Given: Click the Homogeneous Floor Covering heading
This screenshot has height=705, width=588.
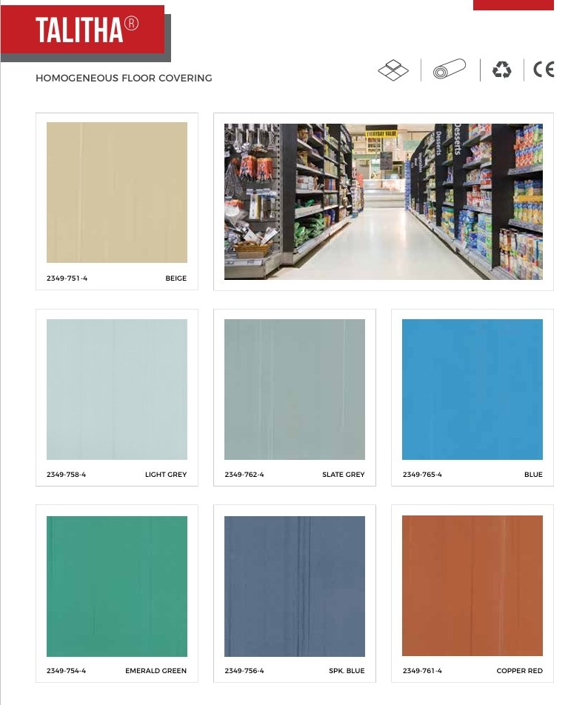Looking at the screenshot, I should tap(124, 78).
